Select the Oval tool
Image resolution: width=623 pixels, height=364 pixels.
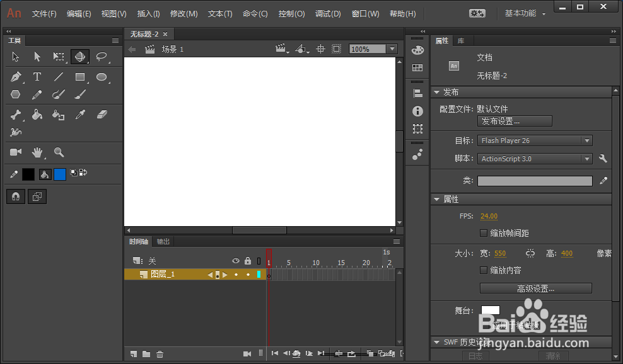(102, 77)
